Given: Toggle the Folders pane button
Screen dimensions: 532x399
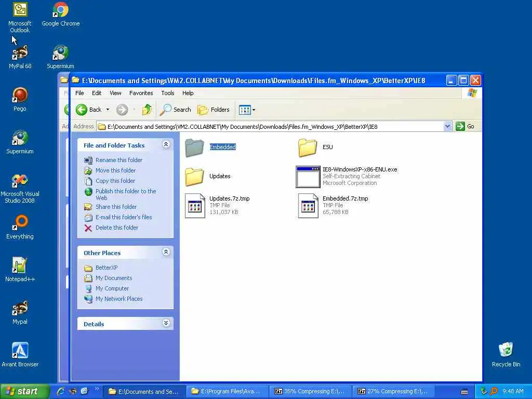Looking at the screenshot, I should click(x=214, y=110).
